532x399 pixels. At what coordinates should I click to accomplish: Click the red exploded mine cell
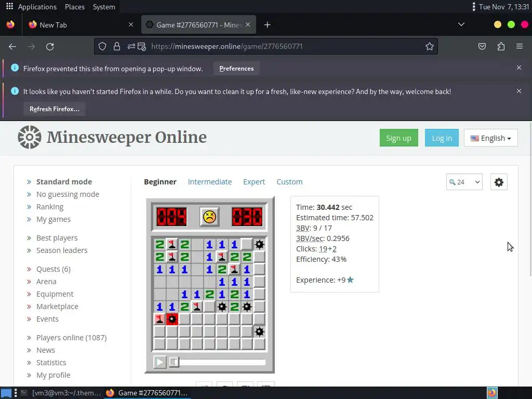tap(172, 320)
